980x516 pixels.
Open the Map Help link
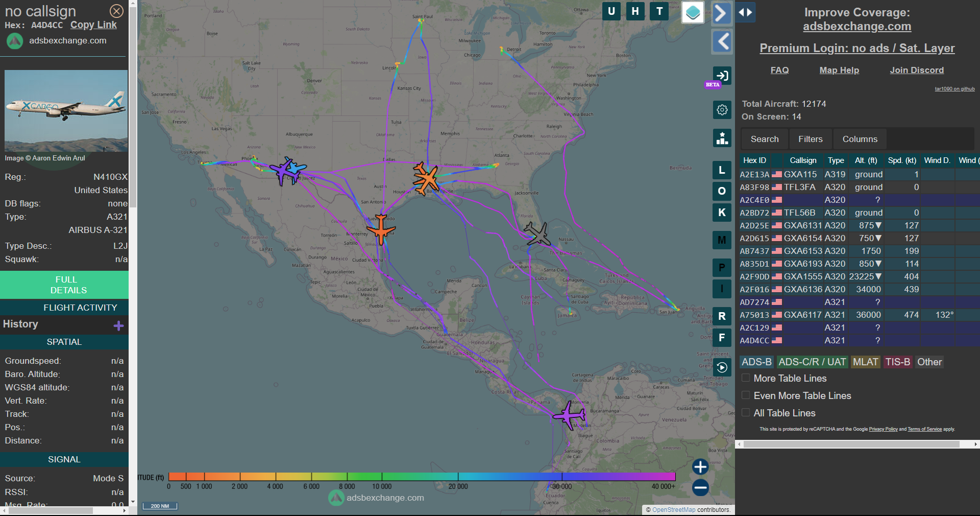(x=839, y=70)
